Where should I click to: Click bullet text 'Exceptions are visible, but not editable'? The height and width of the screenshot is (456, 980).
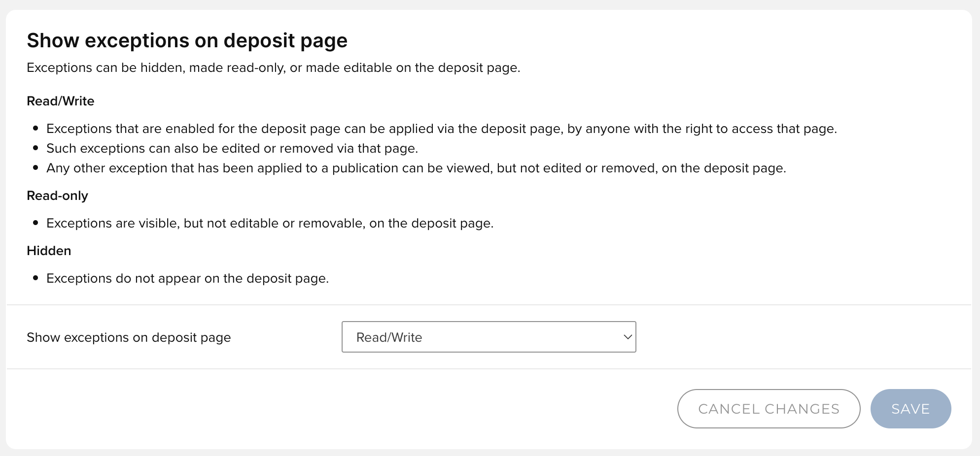pos(270,223)
